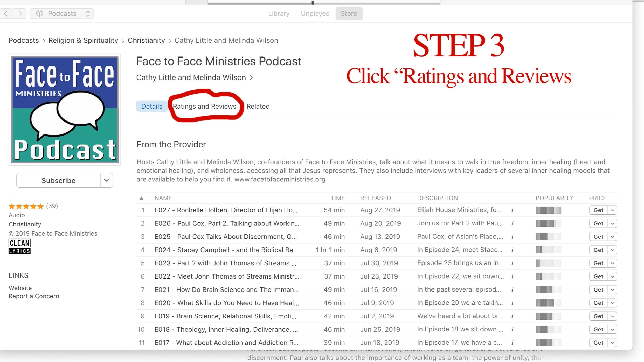The width and height of the screenshot is (644, 362).
Task: Click the Christianity breadcrumb link
Action: [x=146, y=40]
